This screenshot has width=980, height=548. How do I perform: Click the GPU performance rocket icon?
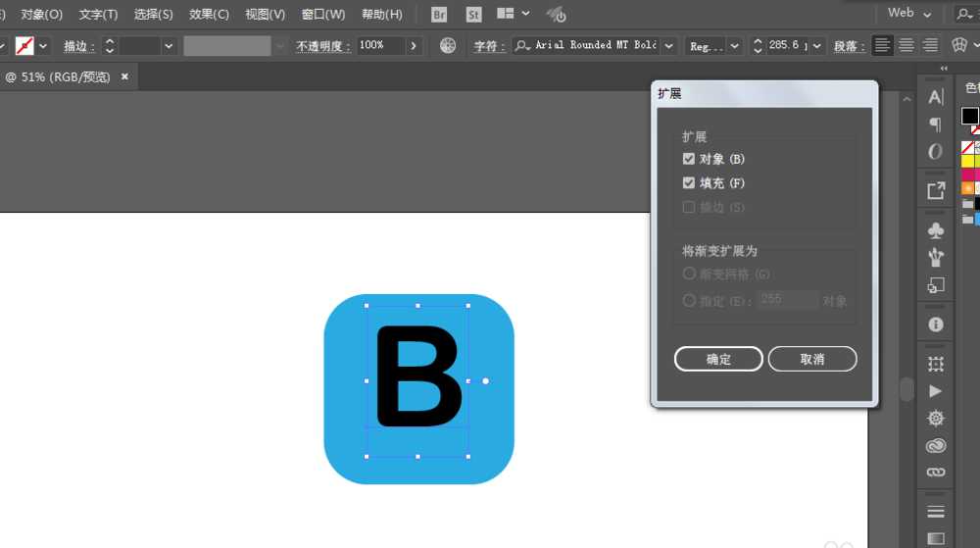[x=556, y=14]
